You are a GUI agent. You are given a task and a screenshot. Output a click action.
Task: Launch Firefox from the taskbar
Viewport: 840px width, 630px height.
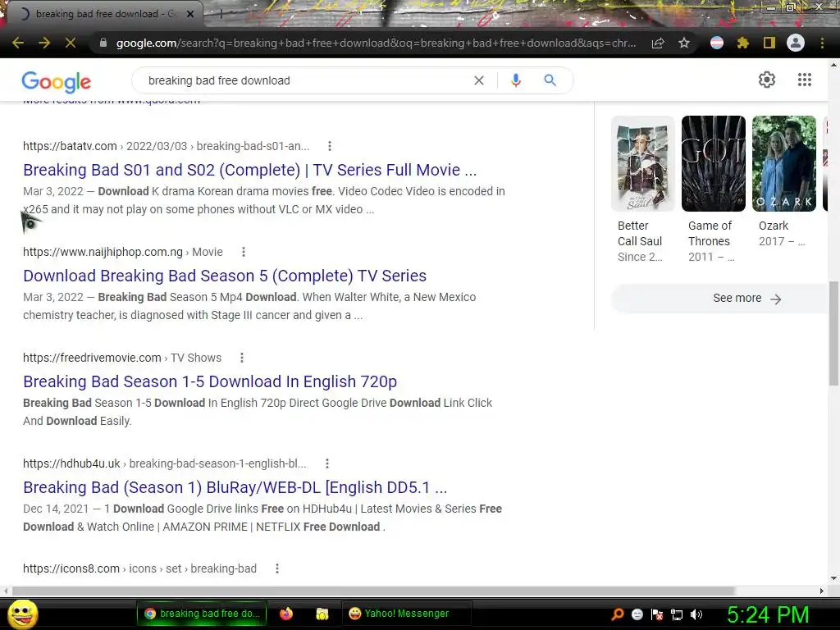[x=286, y=614]
